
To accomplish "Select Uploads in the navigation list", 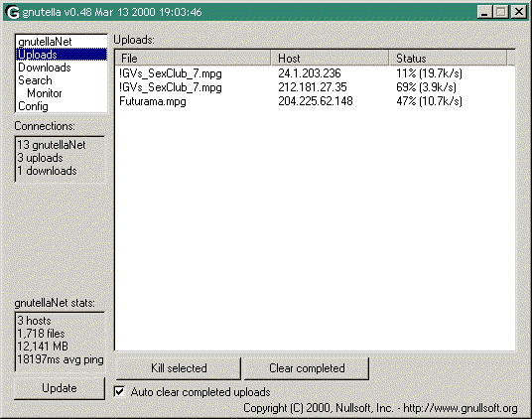I will click(62, 55).
